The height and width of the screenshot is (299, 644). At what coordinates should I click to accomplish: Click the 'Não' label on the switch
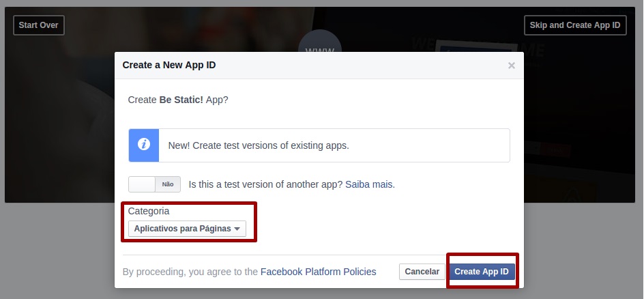click(167, 184)
